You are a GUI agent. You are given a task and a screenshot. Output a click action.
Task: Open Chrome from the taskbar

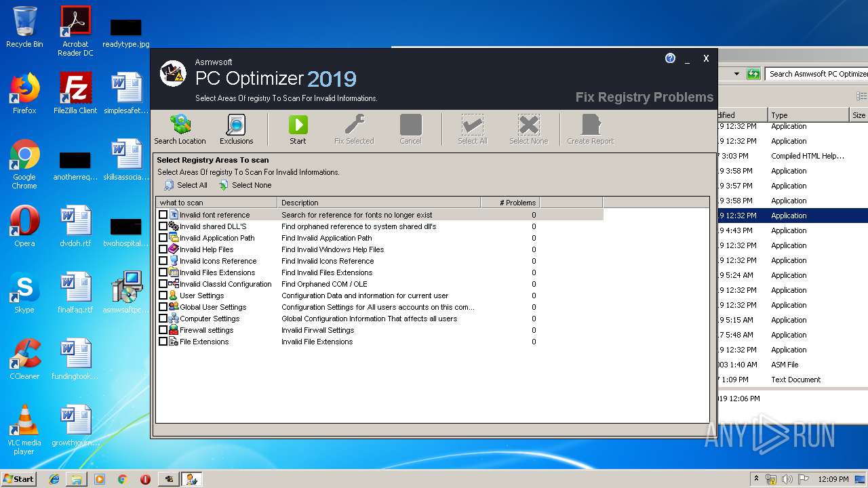click(x=123, y=479)
